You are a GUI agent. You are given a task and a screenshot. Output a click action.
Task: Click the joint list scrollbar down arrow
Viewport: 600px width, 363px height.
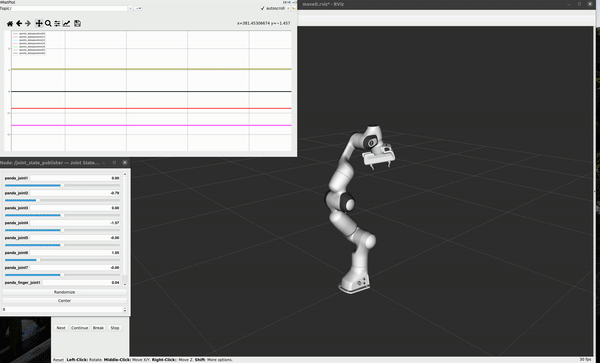pos(125,285)
